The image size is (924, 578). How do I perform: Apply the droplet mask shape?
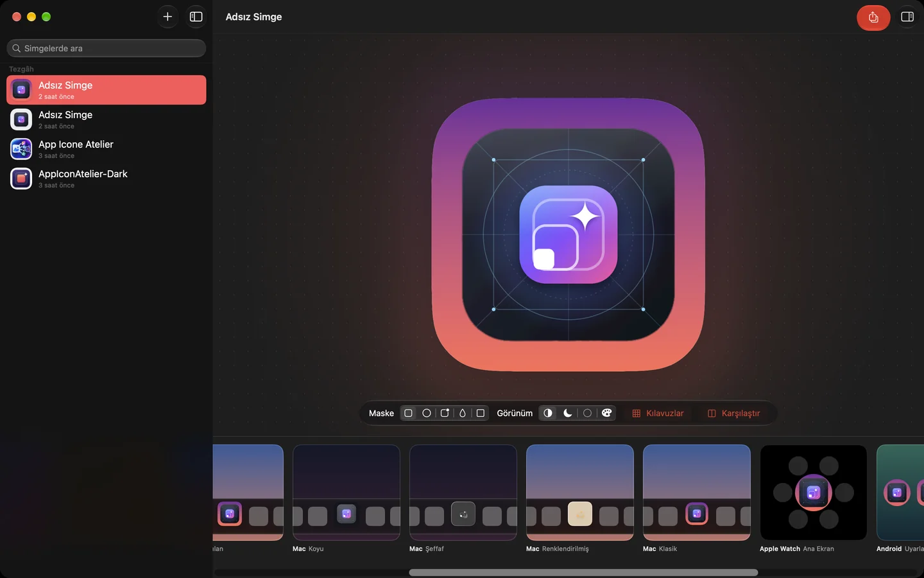(x=463, y=413)
